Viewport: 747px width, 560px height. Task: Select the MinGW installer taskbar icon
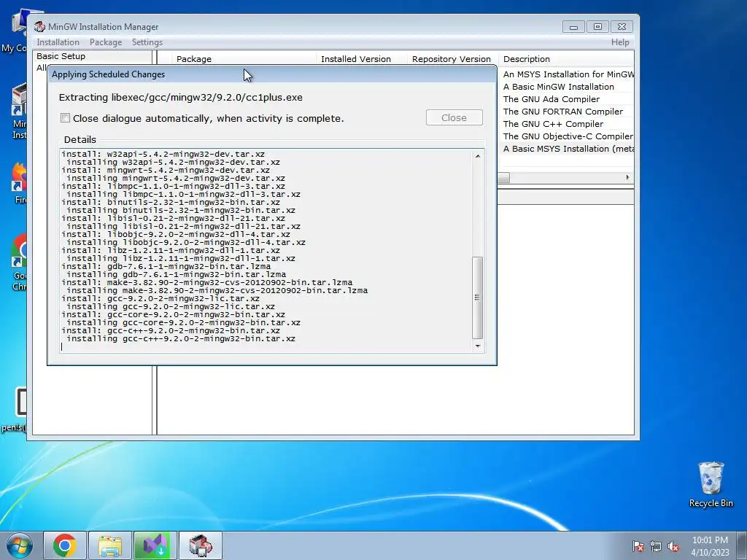[x=201, y=545]
